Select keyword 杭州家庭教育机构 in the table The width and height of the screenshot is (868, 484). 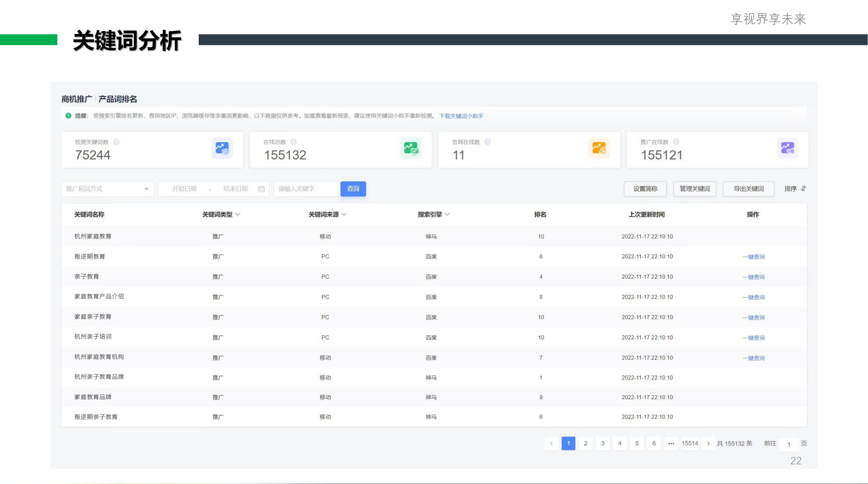(x=99, y=357)
